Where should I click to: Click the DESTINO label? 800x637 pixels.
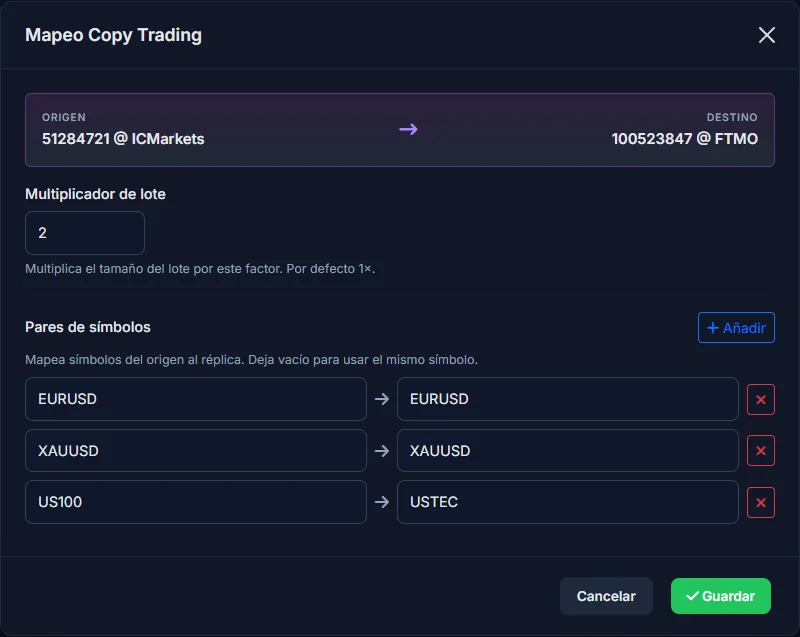[x=732, y=117]
